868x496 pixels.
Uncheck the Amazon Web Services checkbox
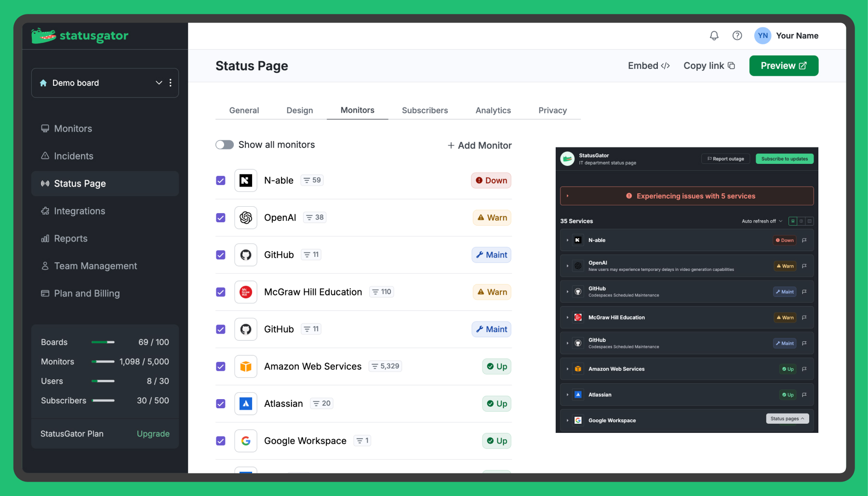click(221, 366)
